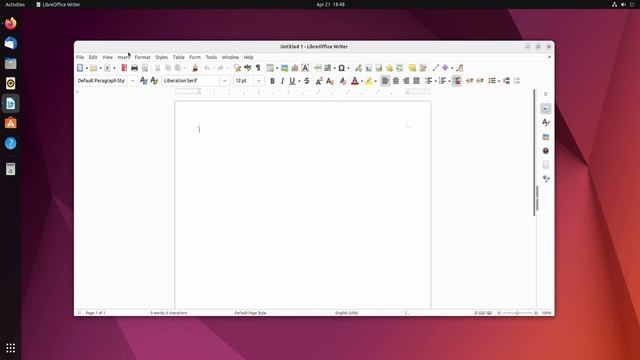Click the Insert Special Character omega icon

click(342, 68)
